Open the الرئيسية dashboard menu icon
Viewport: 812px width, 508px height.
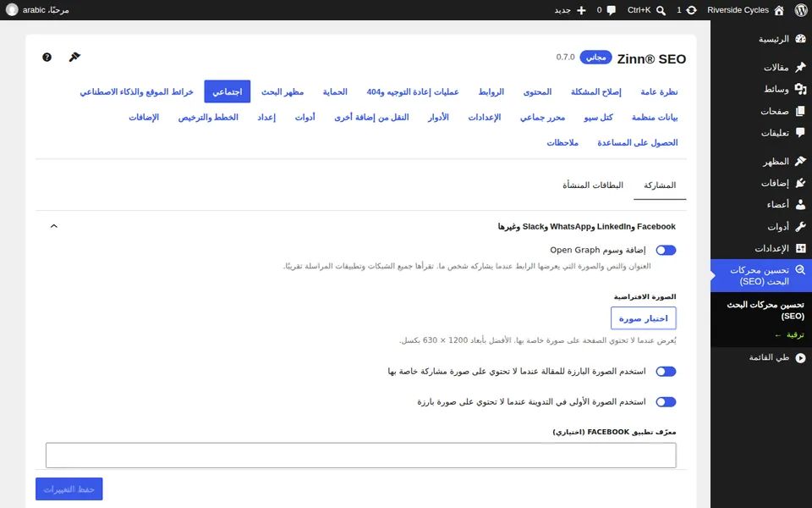[x=801, y=39]
